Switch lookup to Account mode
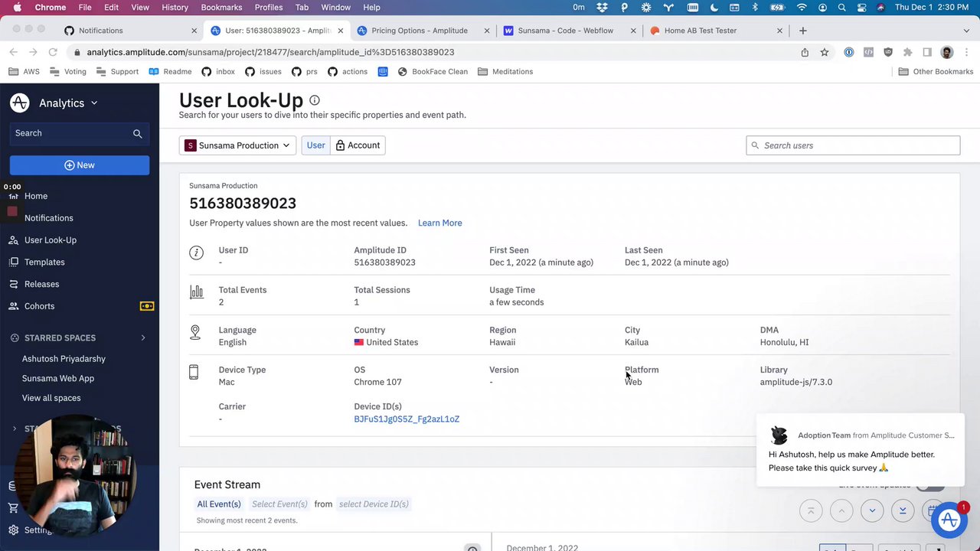This screenshot has height=551, width=980. 358,145
